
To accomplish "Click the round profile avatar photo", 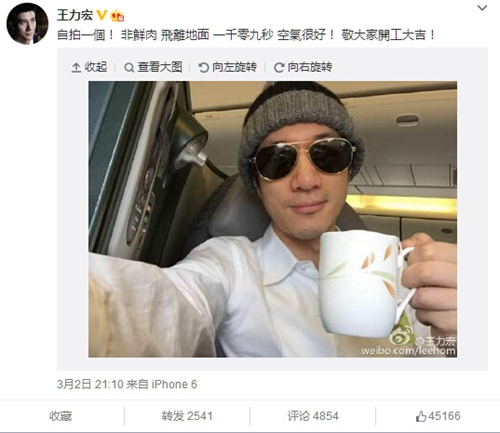I will pyautogui.click(x=27, y=24).
